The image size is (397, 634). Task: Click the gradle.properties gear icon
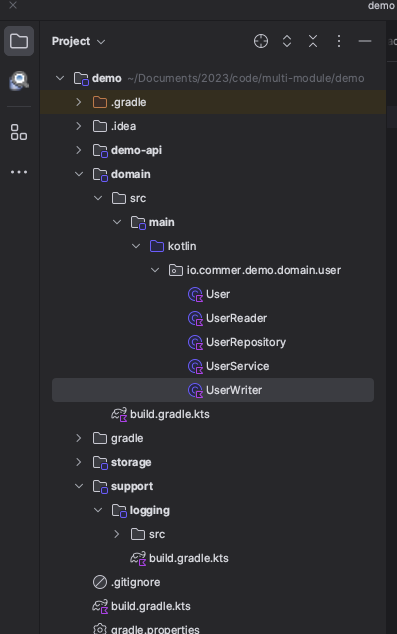tap(100, 629)
